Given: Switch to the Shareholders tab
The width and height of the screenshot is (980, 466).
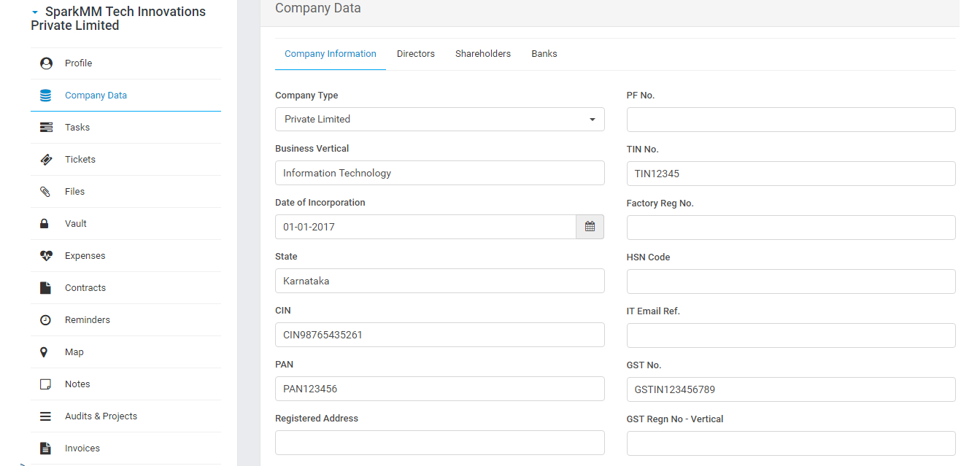Looking at the screenshot, I should (x=483, y=54).
